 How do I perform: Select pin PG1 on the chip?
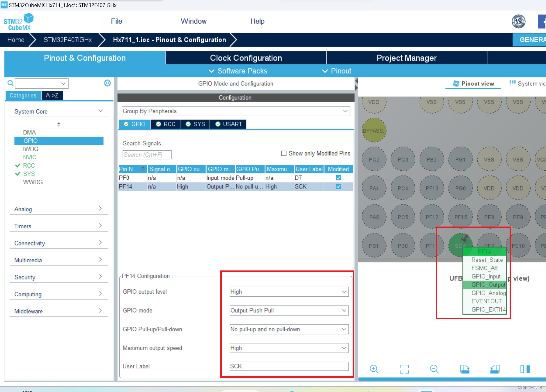pyautogui.click(x=460, y=159)
